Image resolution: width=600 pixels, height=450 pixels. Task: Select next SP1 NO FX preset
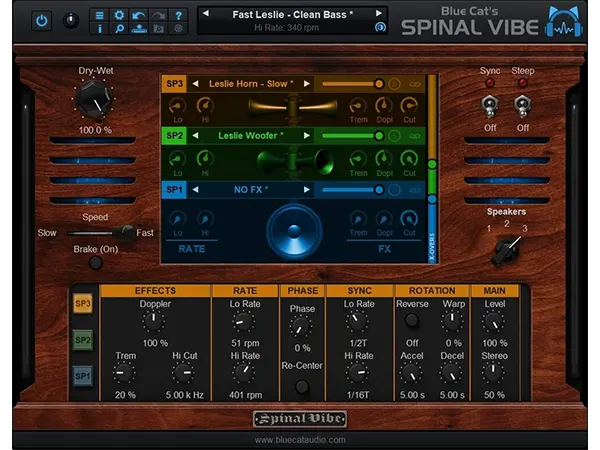tap(307, 190)
